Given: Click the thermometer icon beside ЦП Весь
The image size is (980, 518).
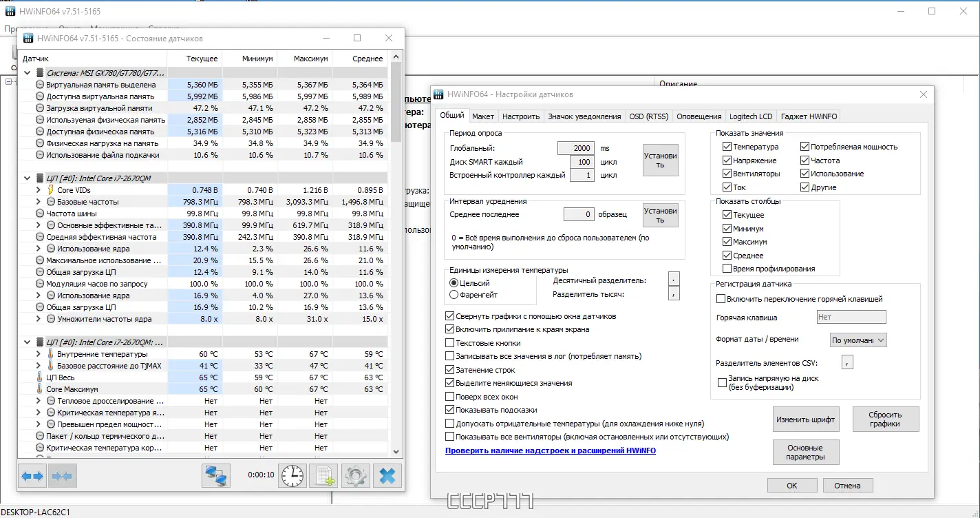Looking at the screenshot, I should 40,377.
